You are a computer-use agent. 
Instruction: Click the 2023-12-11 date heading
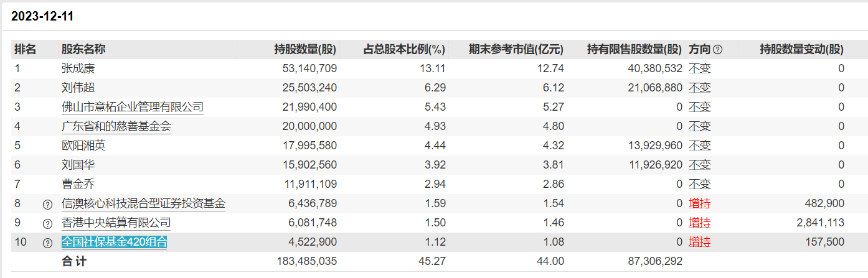pyautogui.click(x=42, y=17)
